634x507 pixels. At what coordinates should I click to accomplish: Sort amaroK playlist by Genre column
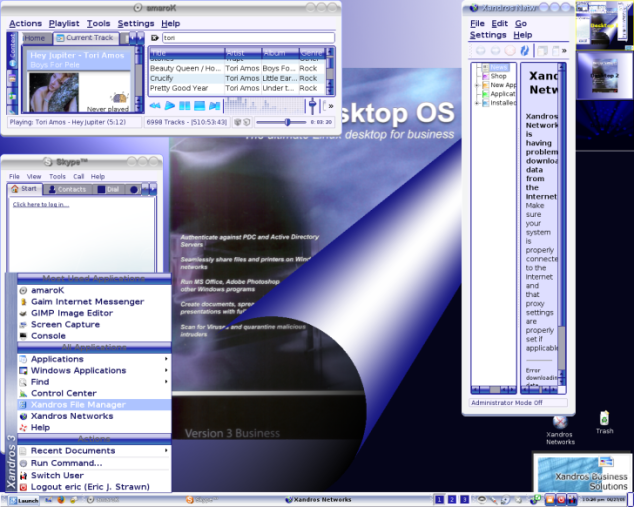(x=312, y=53)
